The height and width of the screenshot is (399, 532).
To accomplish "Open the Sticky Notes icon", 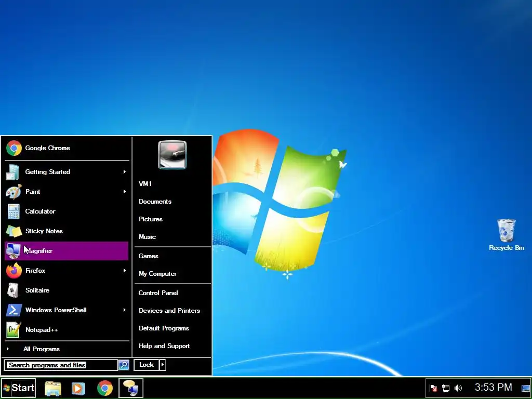I will [14, 231].
